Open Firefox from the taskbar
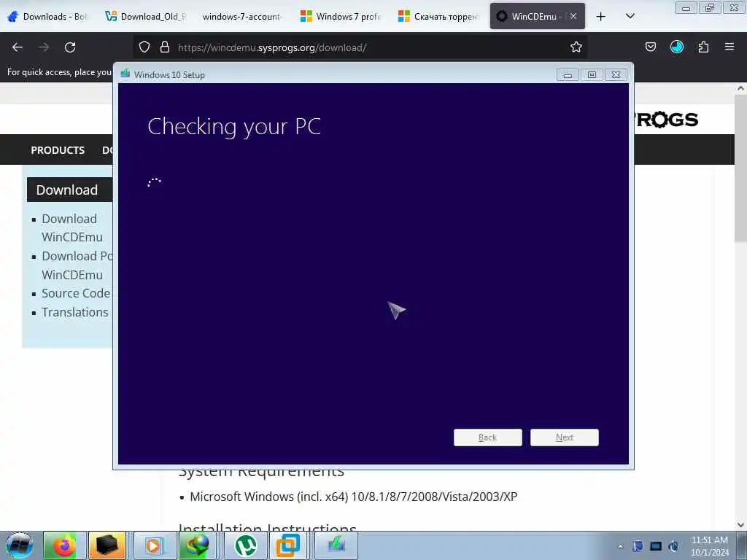The height and width of the screenshot is (560, 747). (x=64, y=545)
